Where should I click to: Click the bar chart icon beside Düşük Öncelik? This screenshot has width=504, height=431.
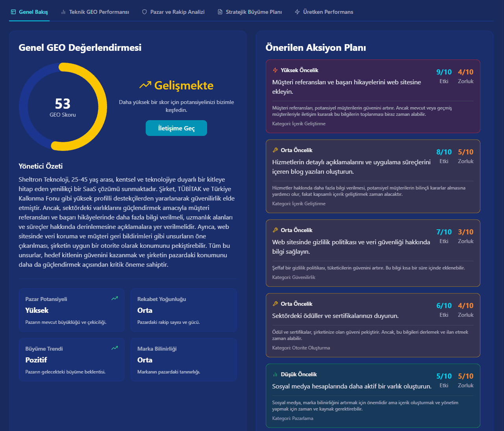click(275, 374)
